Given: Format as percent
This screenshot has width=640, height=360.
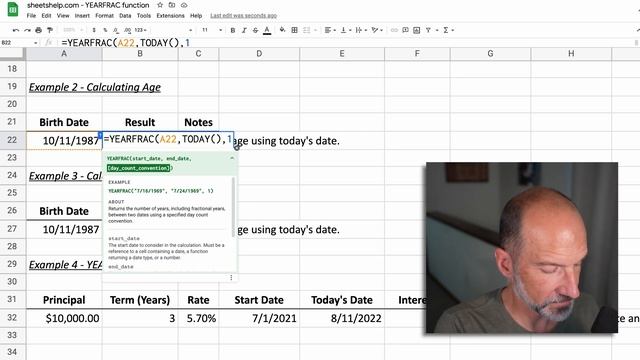Looking at the screenshot, I should click(x=105, y=30).
